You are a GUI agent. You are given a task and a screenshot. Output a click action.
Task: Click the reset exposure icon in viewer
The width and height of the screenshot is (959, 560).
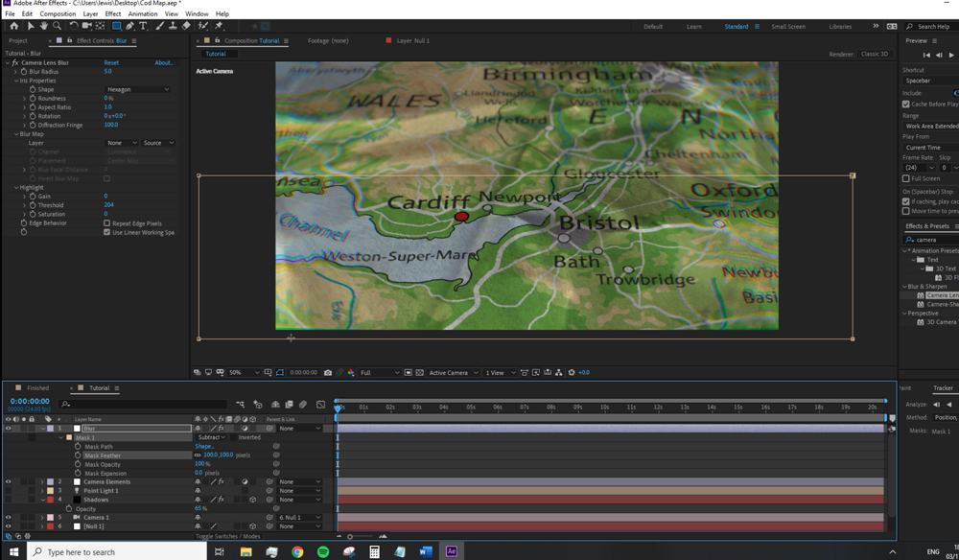[x=572, y=372]
